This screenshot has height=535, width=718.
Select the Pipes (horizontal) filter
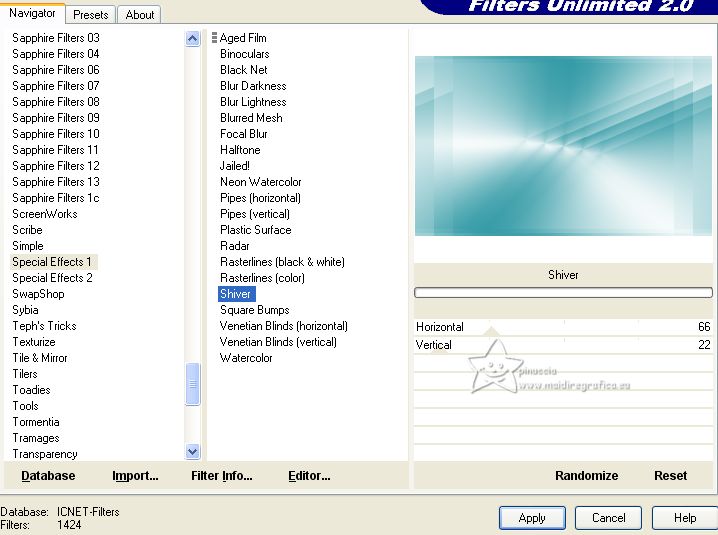click(x=260, y=198)
